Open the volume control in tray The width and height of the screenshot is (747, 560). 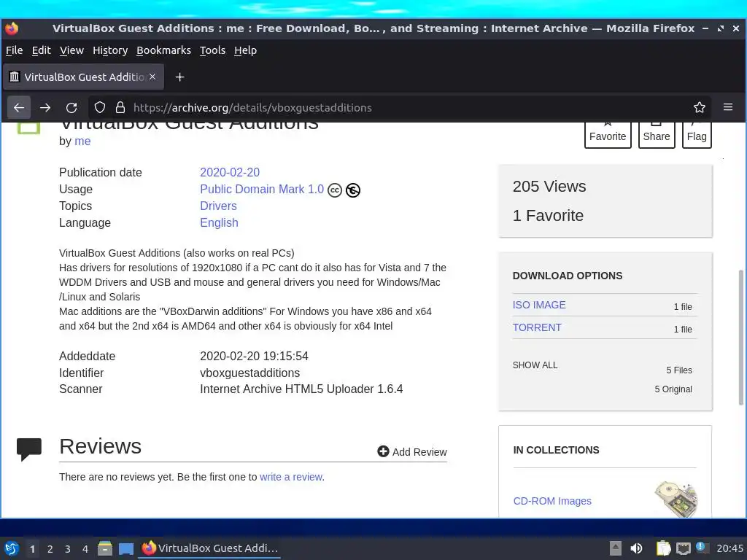click(636, 548)
